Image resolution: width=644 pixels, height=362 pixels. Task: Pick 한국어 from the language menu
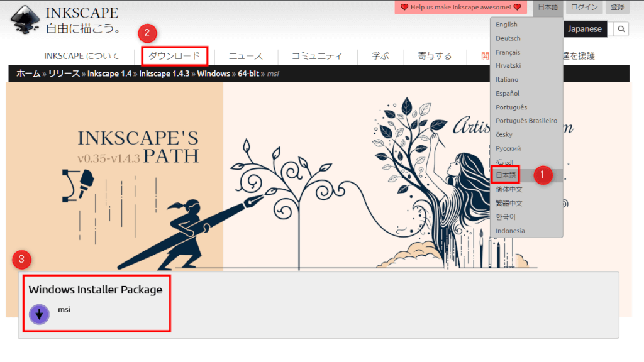pyautogui.click(x=507, y=217)
